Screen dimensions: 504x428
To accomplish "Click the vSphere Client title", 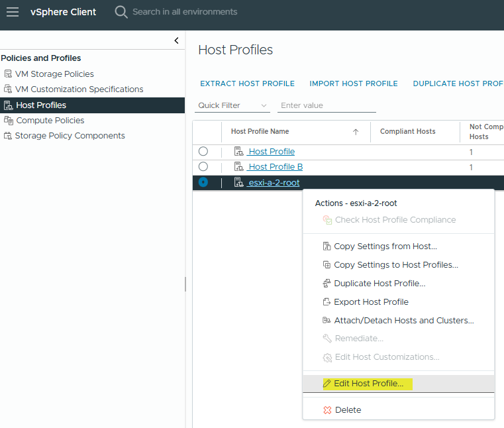I will pyautogui.click(x=63, y=12).
